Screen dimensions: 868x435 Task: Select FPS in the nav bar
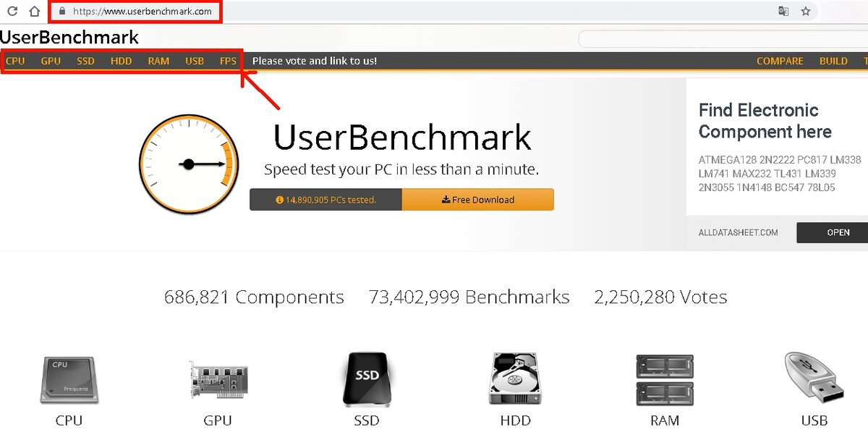coord(228,61)
